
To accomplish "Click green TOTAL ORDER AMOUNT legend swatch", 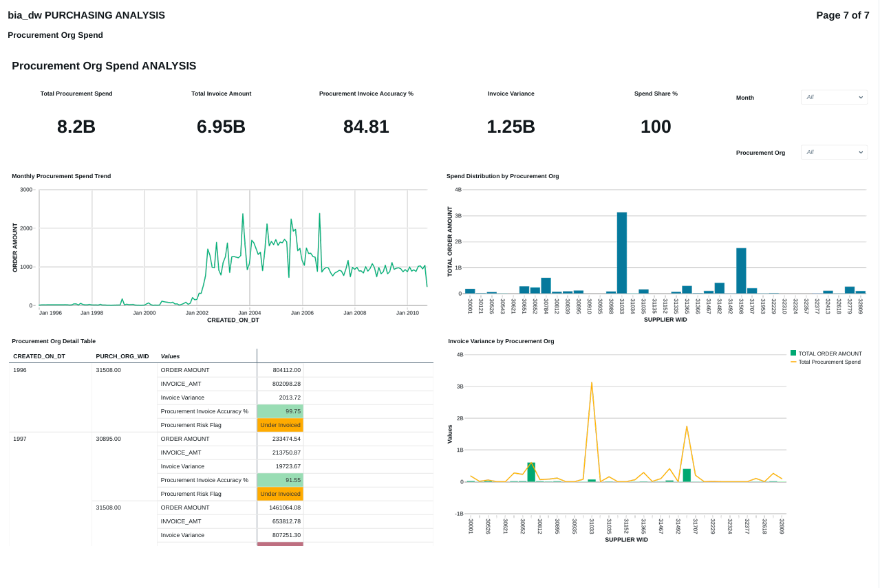I will 793,353.
